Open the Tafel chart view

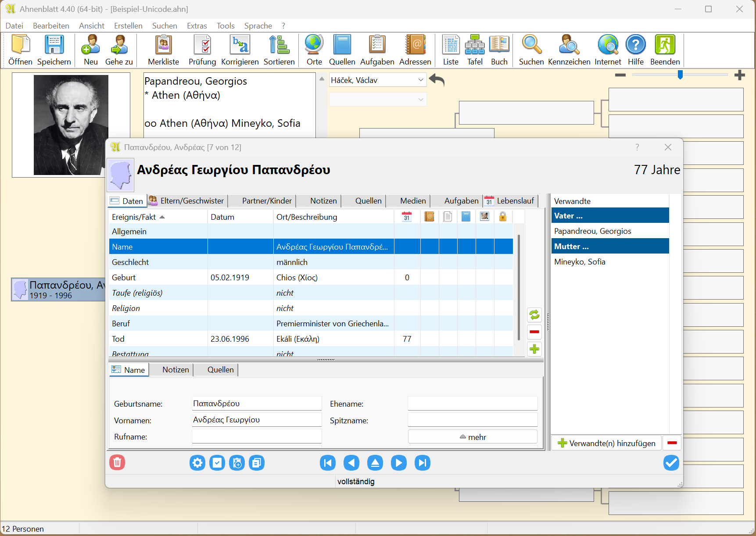(475, 50)
